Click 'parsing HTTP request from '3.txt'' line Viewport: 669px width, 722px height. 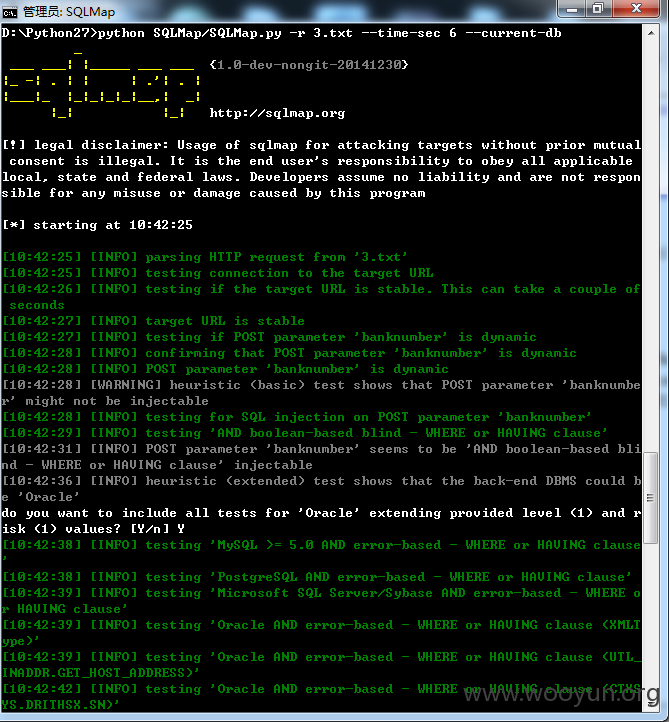205,257
